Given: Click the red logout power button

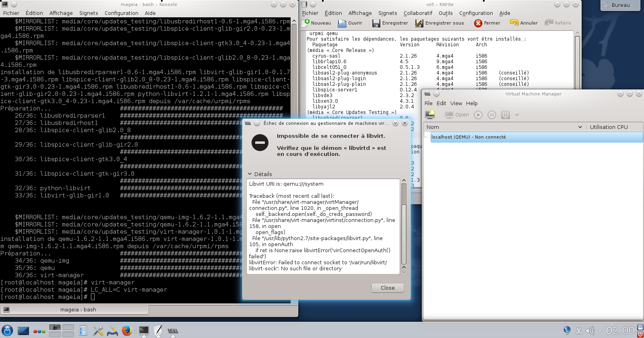Looking at the screenshot, I should coord(640,334).
